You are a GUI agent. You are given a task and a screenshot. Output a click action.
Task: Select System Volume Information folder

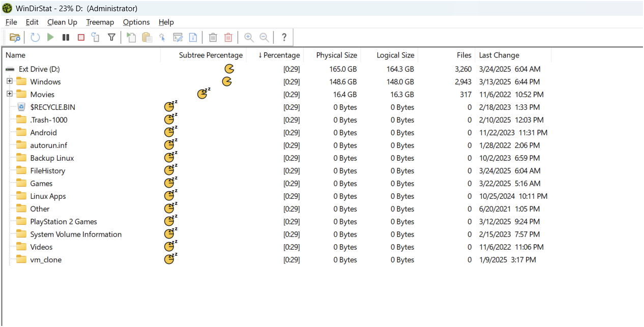coord(76,234)
